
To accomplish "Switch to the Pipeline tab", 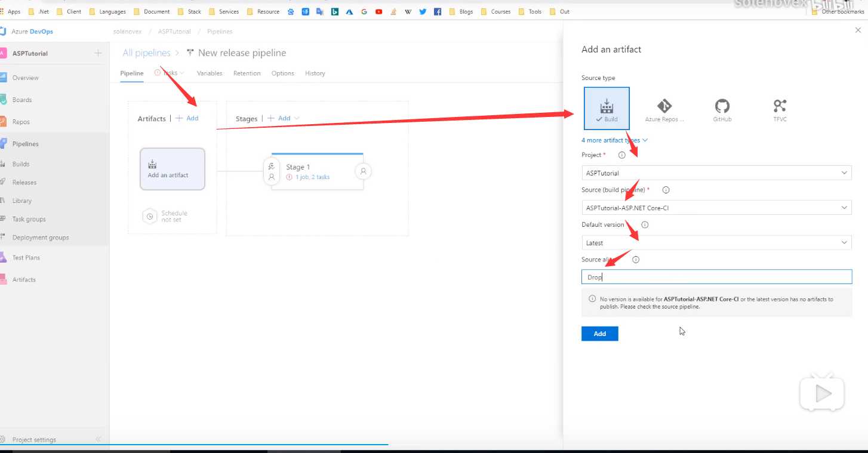I will pyautogui.click(x=132, y=73).
